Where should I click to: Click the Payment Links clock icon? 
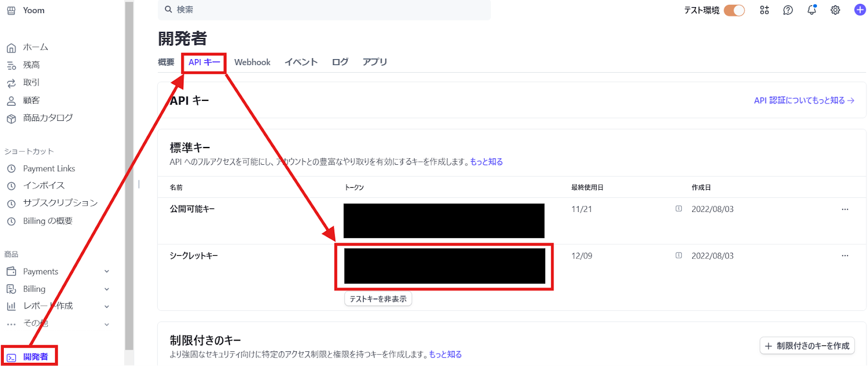(11, 169)
